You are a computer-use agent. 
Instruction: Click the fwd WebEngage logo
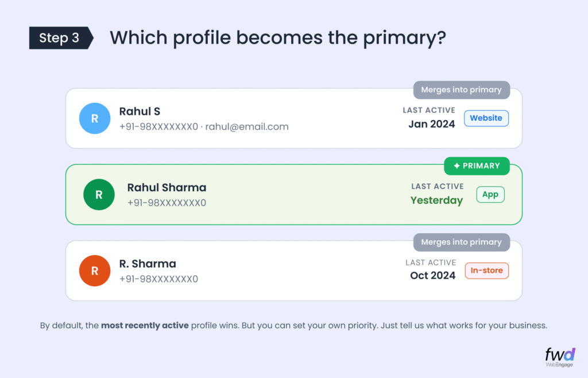(x=560, y=357)
